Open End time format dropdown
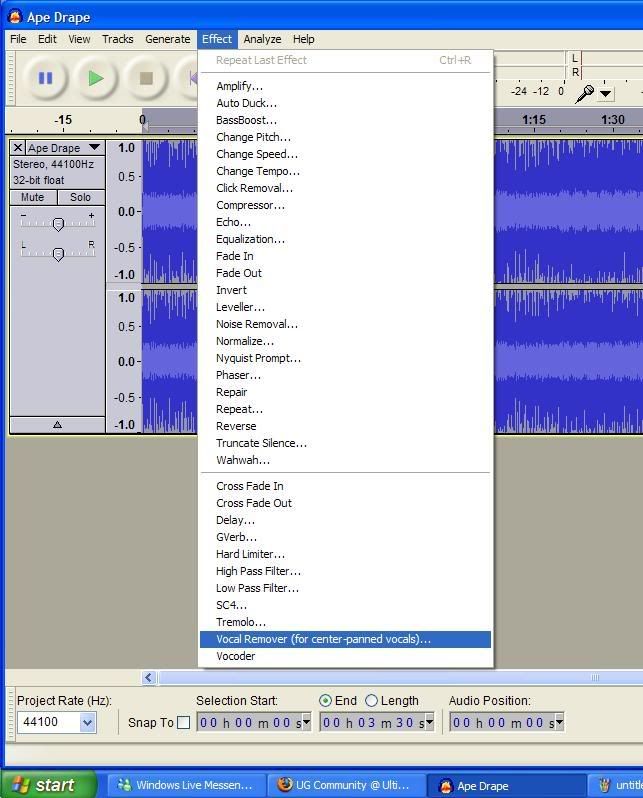643x798 pixels. coord(430,722)
